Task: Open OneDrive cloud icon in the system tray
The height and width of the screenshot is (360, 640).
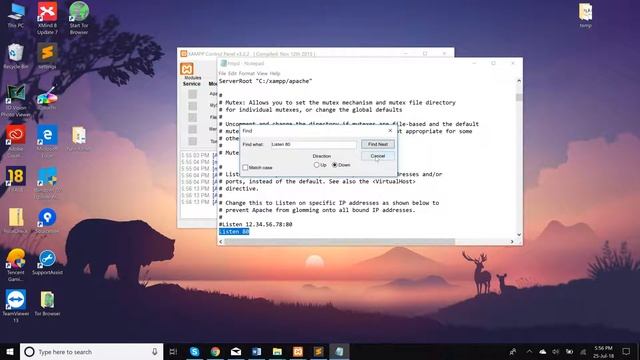Action: (x=542, y=351)
